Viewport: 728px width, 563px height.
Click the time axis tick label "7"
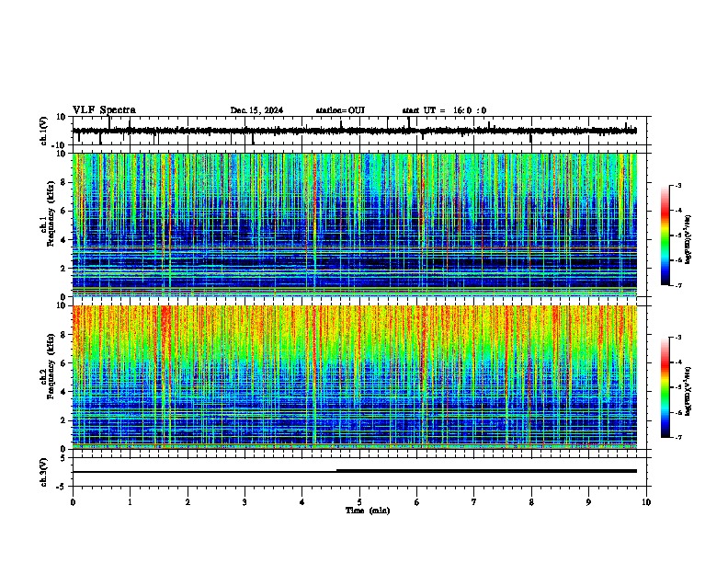474,502
